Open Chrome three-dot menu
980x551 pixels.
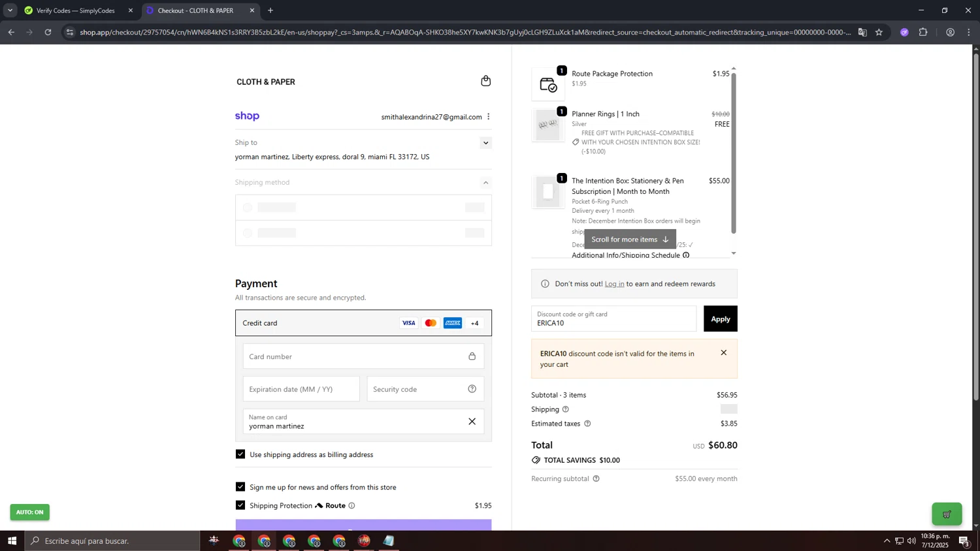969,32
